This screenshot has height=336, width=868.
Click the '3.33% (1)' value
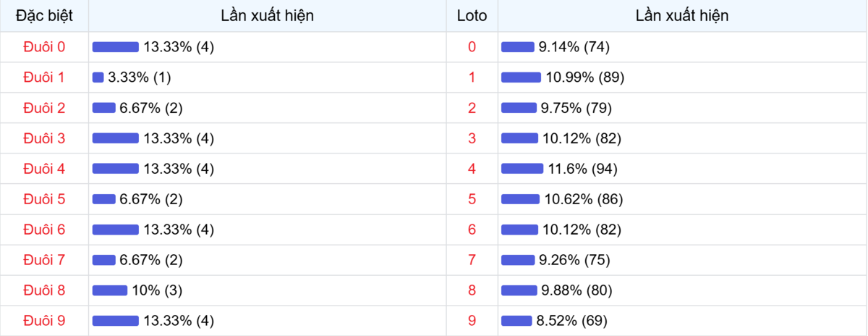click(140, 77)
